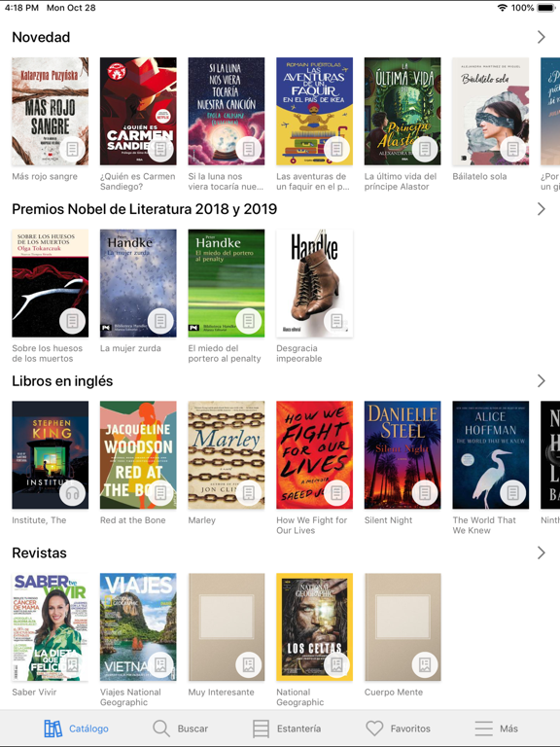560x747 pixels.
Task: Expand the Libros en inglés section chevron
Action: [x=542, y=381]
